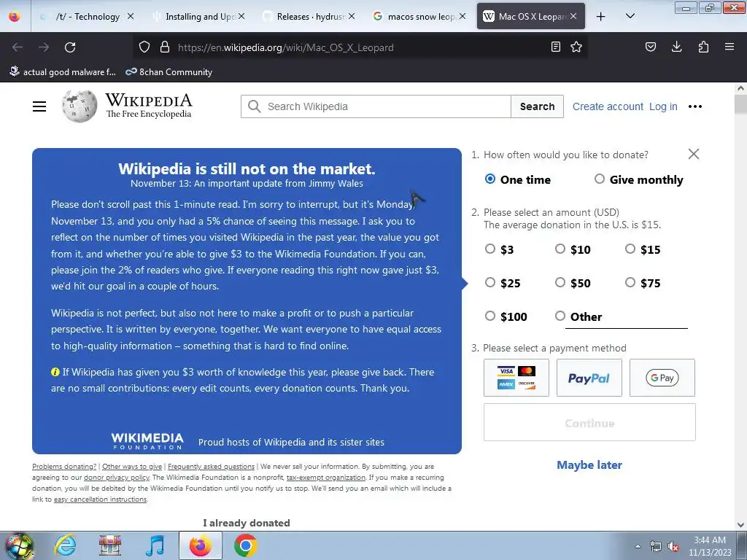This screenshot has height=560, width=747.
Task: Choose the $100 donation amount
Action: pyautogui.click(x=490, y=316)
